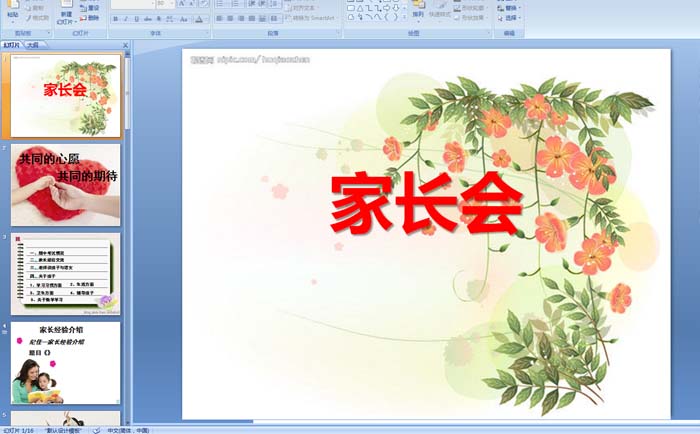Click the decrease indent level icon
700x434 pixels.
251,4
